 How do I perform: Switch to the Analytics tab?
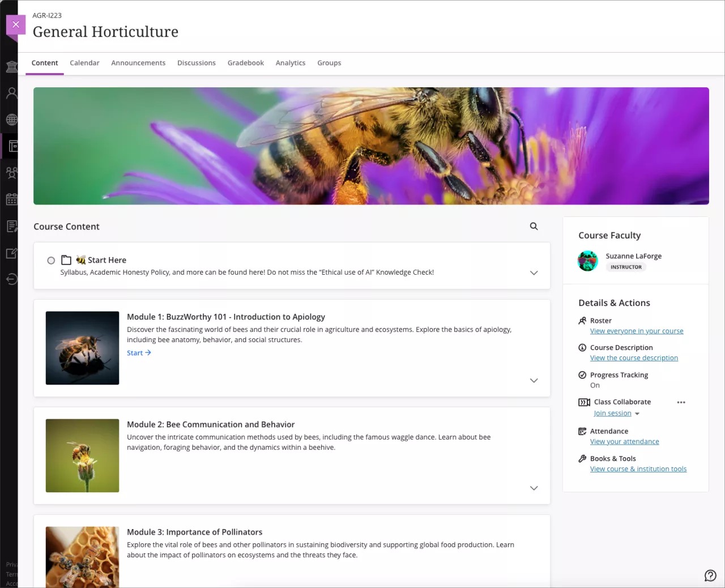click(x=290, y=63)
